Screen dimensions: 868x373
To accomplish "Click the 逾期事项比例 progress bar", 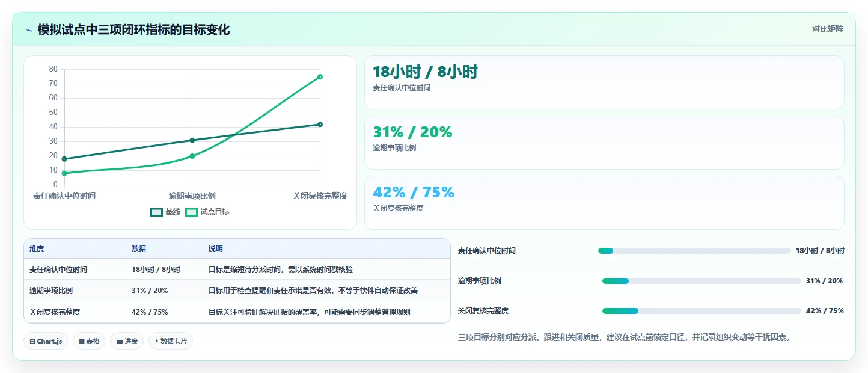I will [701, 281].
